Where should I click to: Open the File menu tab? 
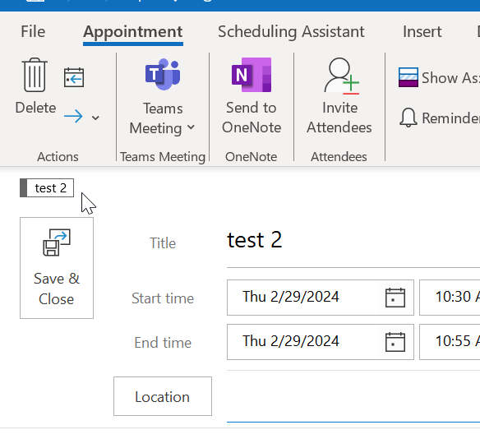click(33, 31)
